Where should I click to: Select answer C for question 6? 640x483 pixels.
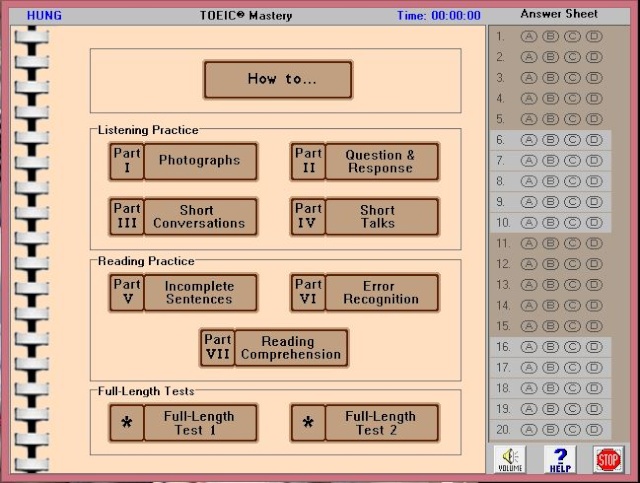point(572,140)
